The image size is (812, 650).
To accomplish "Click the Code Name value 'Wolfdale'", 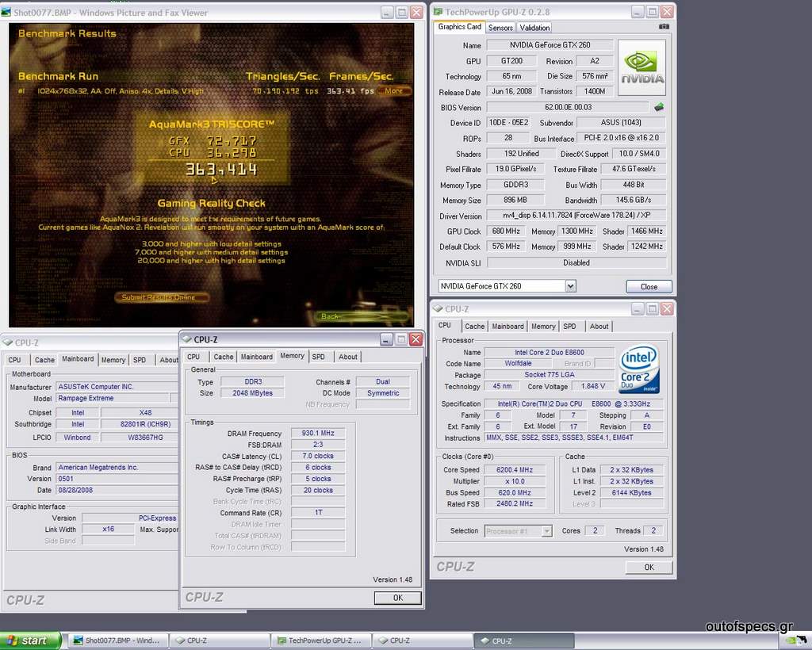I will 518,363.
